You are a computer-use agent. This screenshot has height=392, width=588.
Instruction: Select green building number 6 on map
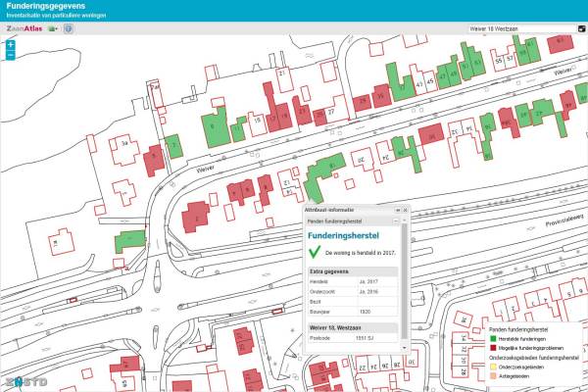pyautogui.click(x=214, y=124)
